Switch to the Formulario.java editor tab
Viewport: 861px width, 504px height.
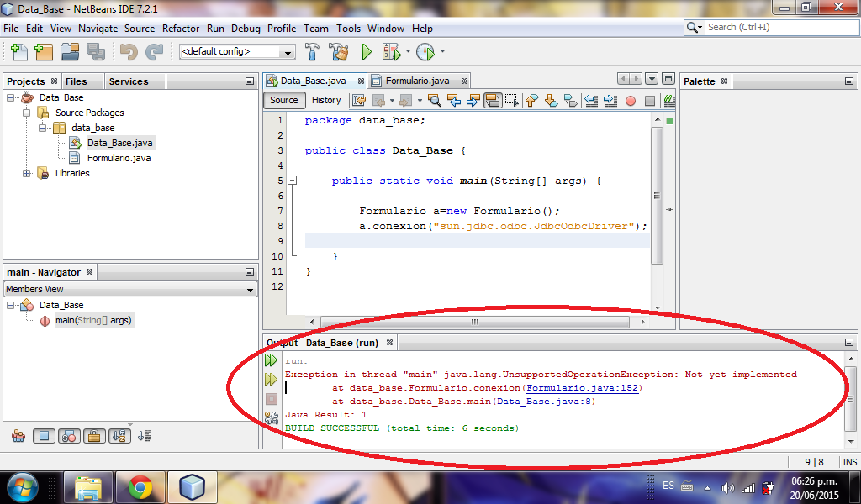(x=418, y=81)
